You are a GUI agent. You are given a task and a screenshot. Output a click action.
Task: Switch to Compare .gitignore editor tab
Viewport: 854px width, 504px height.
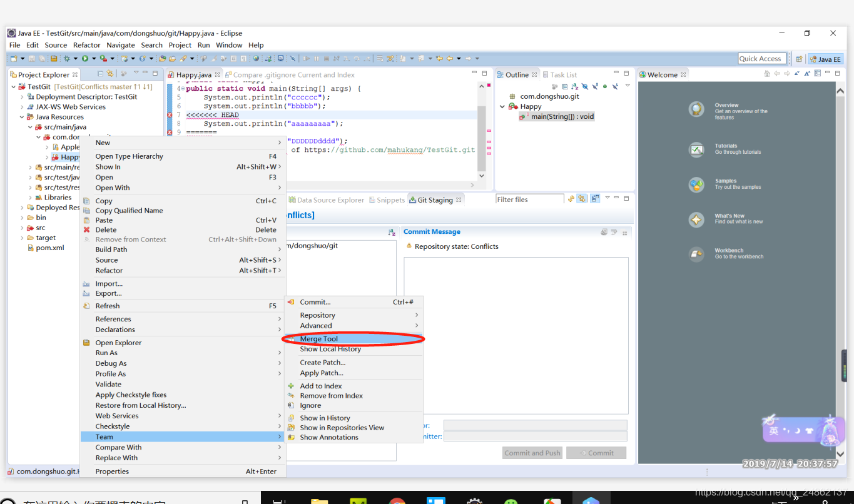(x=289, y=74)
